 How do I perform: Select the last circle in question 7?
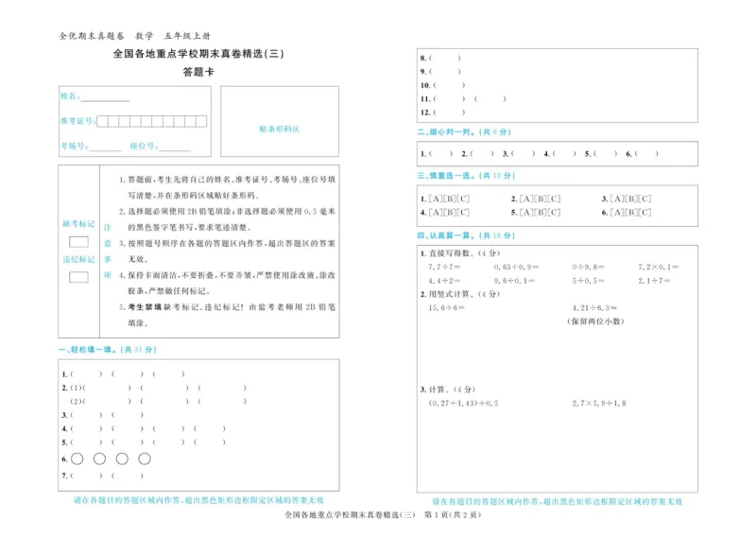tap(144, 458)
